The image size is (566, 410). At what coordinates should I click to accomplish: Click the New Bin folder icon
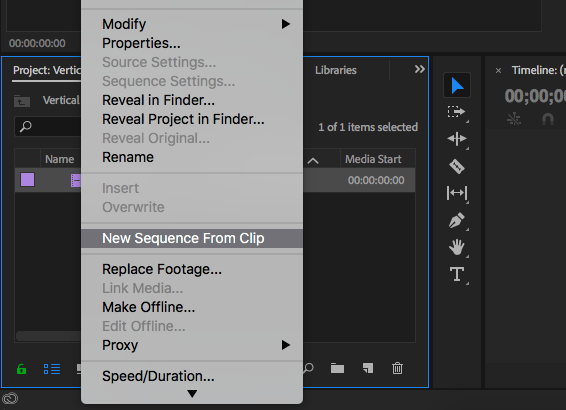click(337, 368)
